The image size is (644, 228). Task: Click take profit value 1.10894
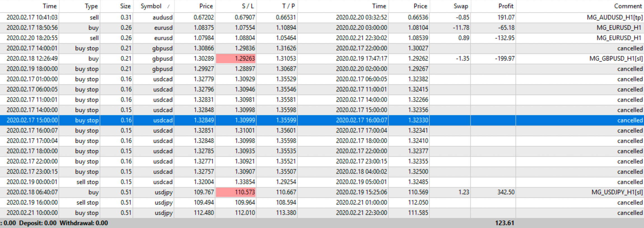(x=286, y=28)
